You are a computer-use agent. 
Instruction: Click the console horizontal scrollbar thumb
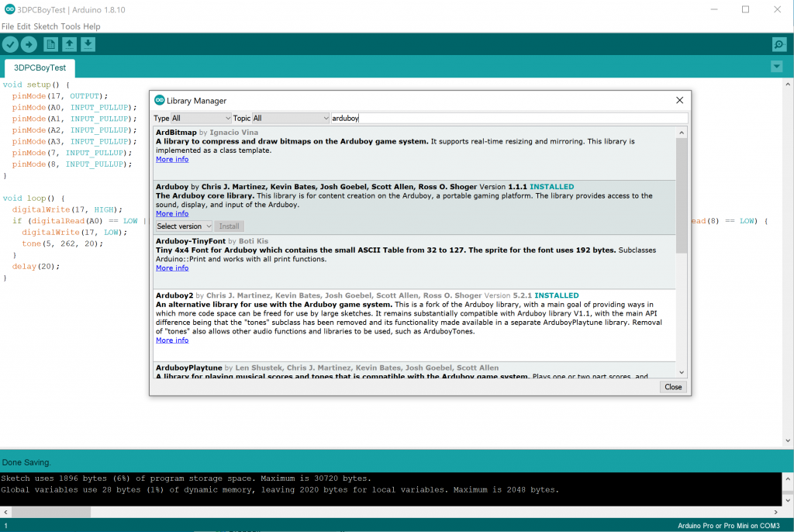(51, 513)
